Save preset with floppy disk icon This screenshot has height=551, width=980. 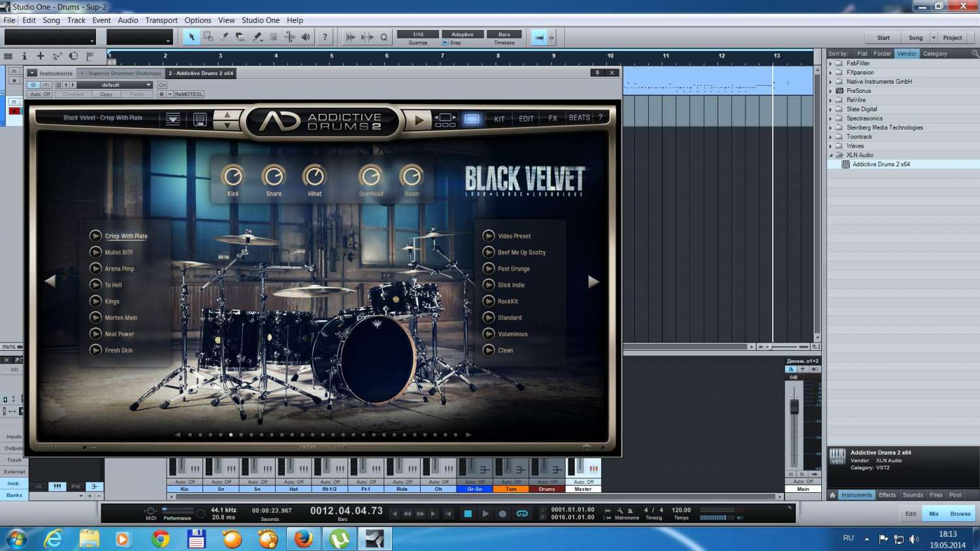click(200, 120)
